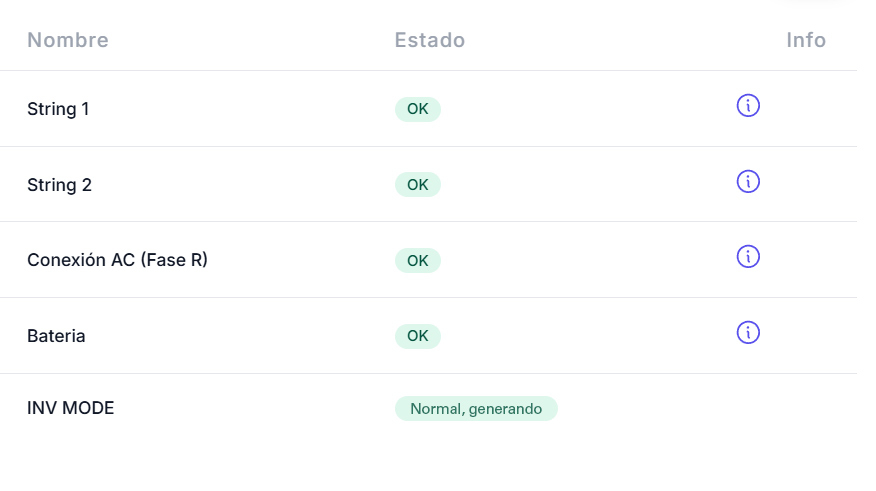Screen dimensions: 876x491
Task: Click the Info column header
Action: coord(805,41)
